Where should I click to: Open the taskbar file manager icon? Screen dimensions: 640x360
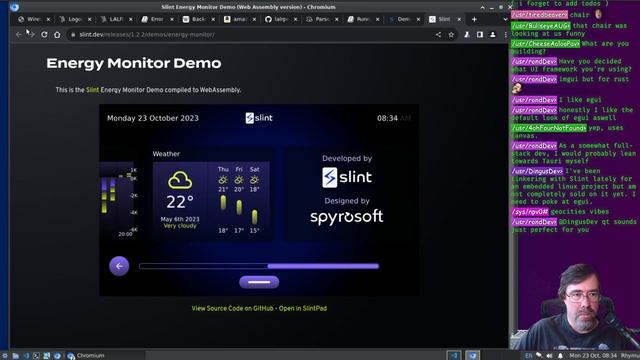(16, 356)
